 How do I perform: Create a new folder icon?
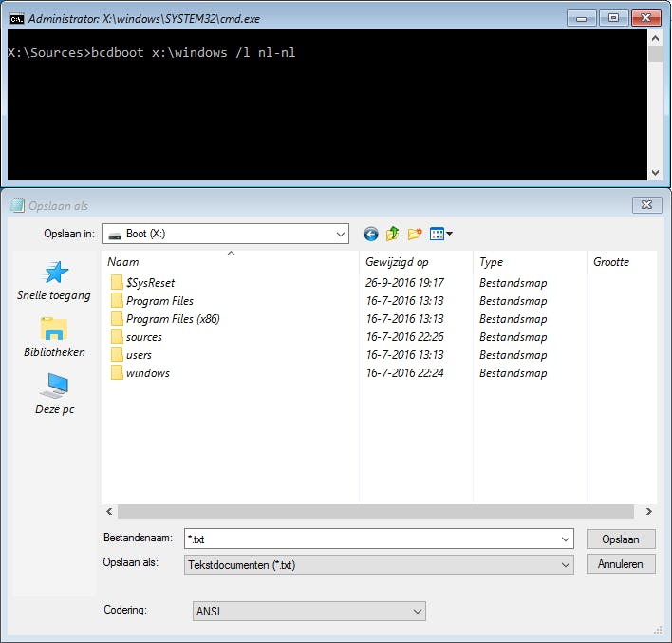pos(415,234)
